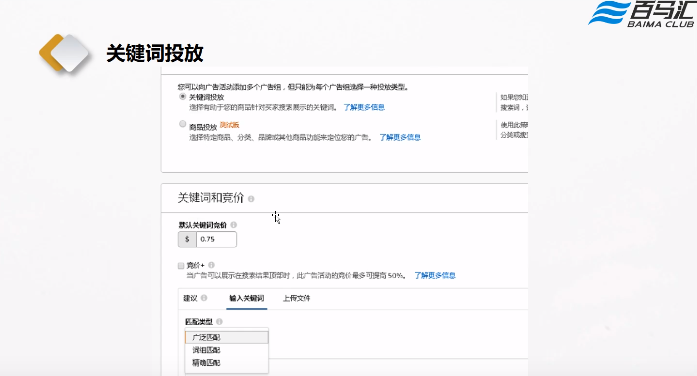Open 了解更多信息 link for 竞价+
The height and width of the screenshot is (376, 697).
[435, 276]
